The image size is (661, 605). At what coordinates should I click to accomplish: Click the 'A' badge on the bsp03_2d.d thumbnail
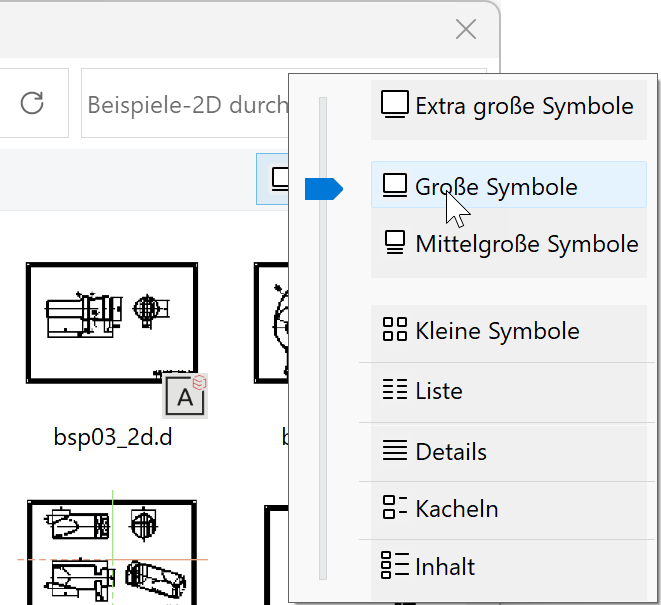(186, 396)
